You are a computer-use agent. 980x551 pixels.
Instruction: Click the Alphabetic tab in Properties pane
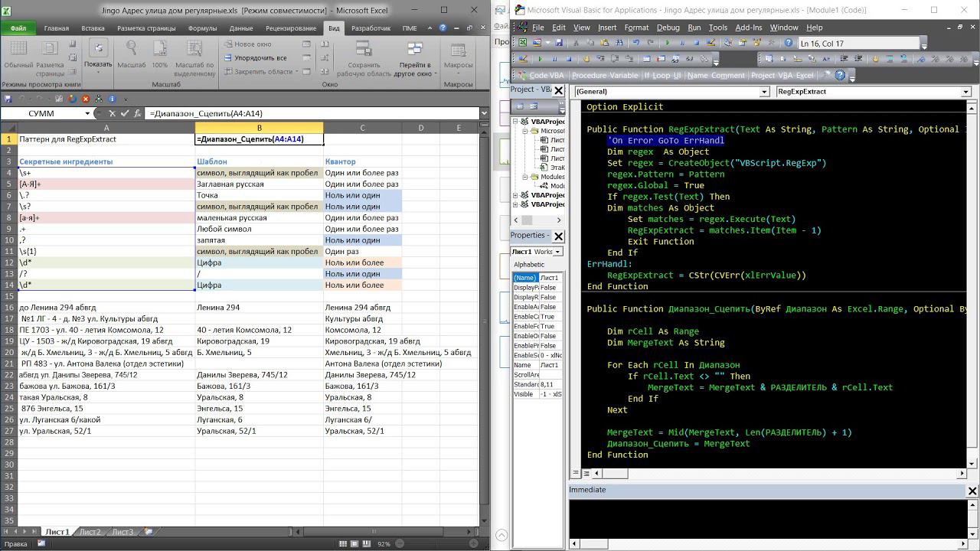(529, 265)
